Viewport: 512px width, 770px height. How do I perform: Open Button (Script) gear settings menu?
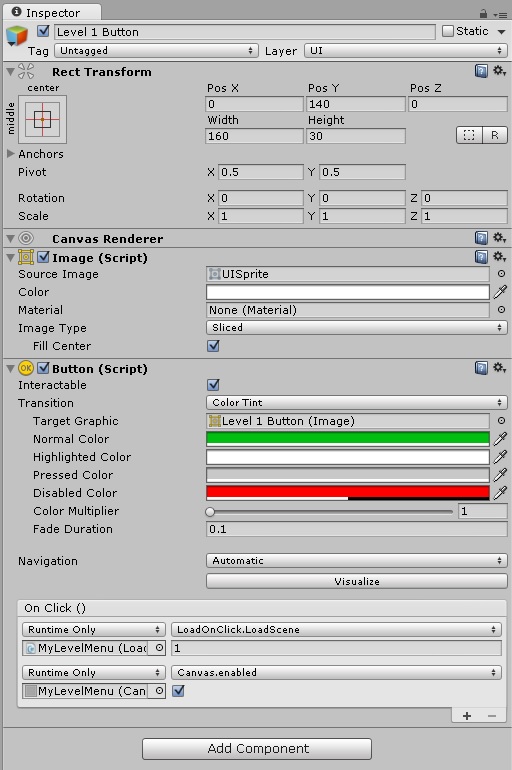click(500, 368)
